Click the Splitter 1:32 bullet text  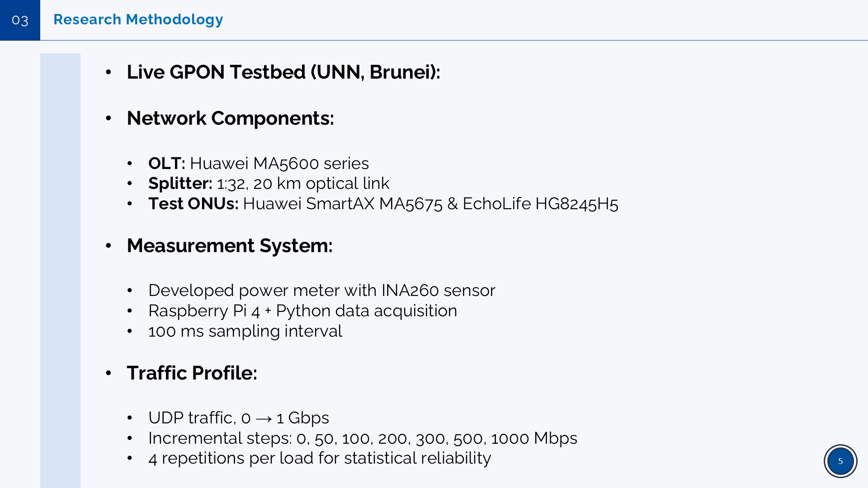[x=269, y=183]
